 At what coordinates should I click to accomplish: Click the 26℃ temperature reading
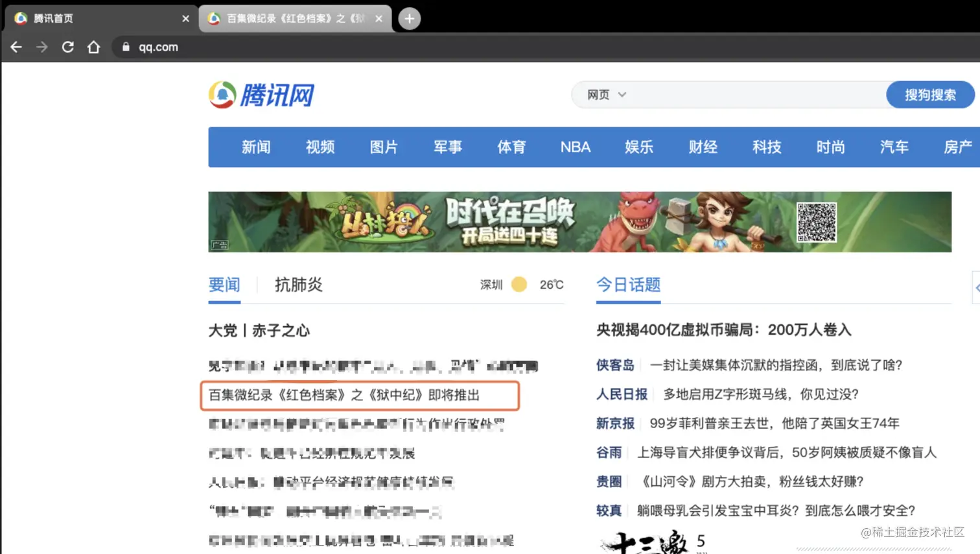pyautogui.click(x=552, y=285)
